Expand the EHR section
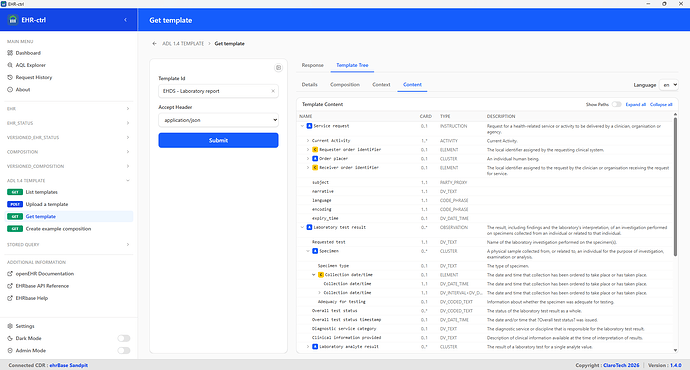The width and height of the screenshot is (690, 370). click(x=68, y=109)
